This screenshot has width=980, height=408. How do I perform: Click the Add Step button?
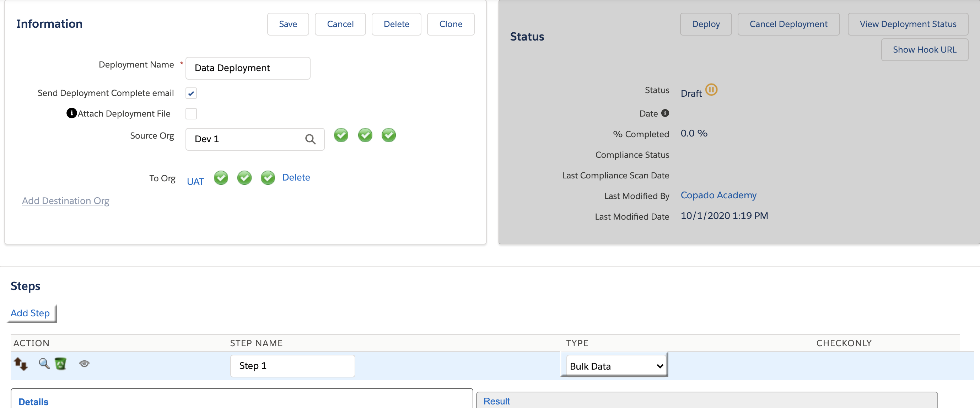(x=30, y=313)
